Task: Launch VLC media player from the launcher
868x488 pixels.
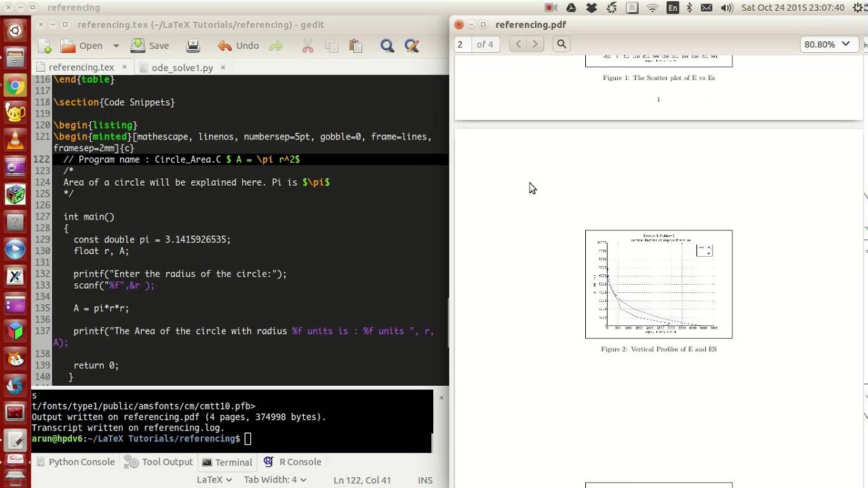Action: (x=15, y=141)
